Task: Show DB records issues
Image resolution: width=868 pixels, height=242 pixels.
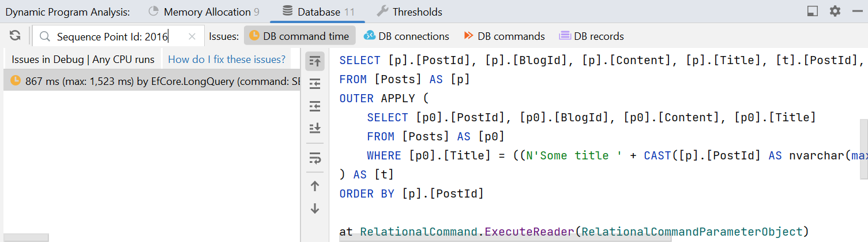Action: click(x=592, y=36)
